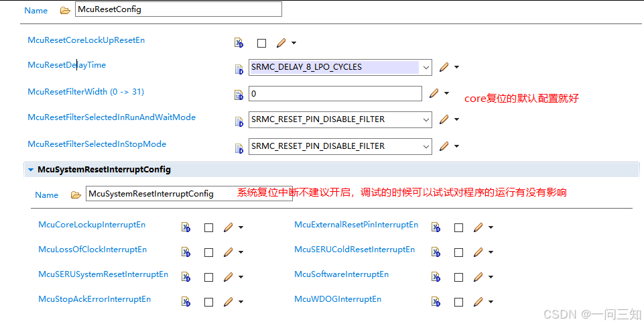Click the McuSERUColdResetInterruptEn boolean type icon
Viewport: 644px width, 326px height.
[436, 252]
